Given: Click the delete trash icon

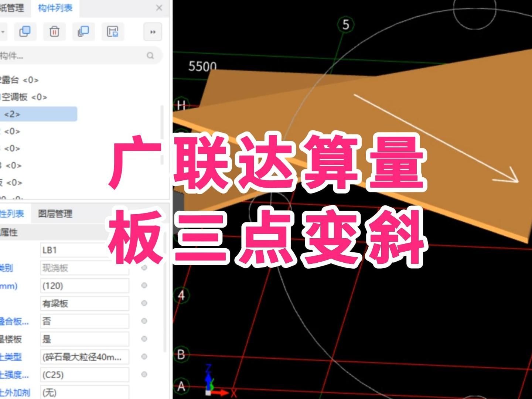Looking at the screenshot, I should [x=54, y=32].
